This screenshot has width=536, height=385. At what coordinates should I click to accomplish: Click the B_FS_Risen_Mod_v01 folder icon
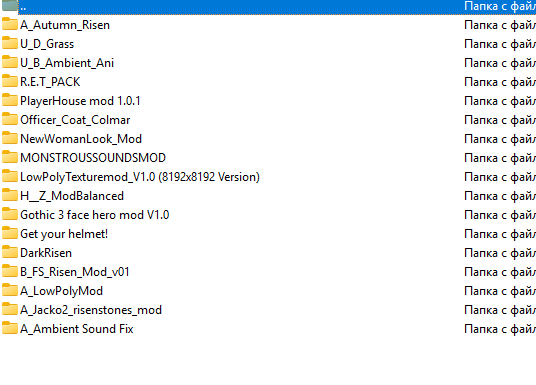tap(10, 271)
